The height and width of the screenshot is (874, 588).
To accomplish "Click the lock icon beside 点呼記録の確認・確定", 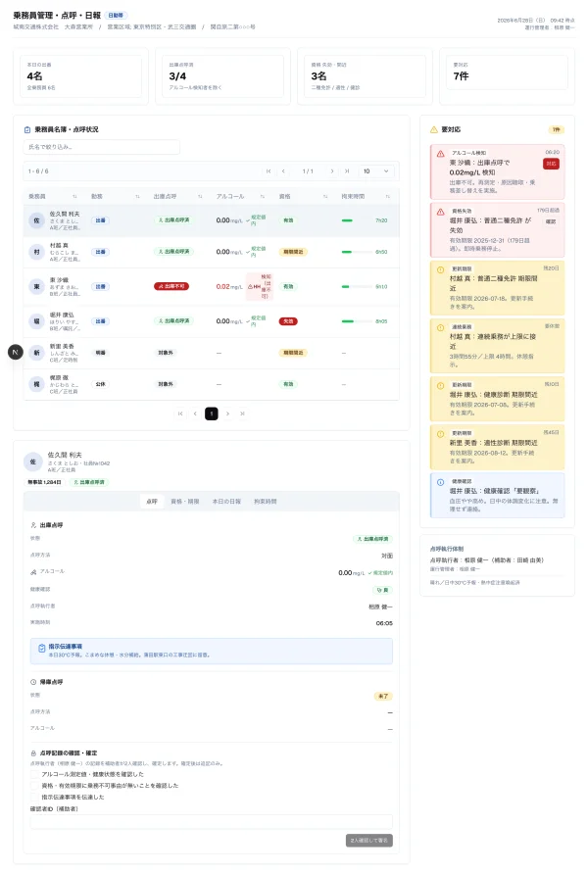I will pos(33,753).
